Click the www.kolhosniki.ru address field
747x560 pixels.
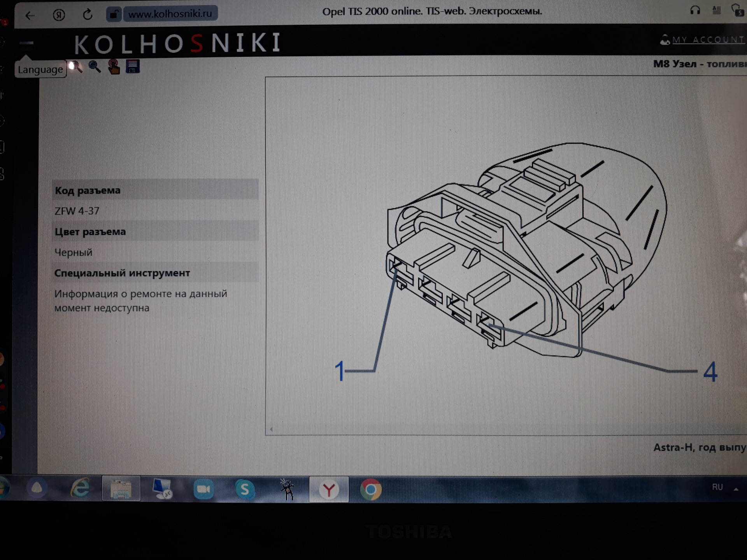[x=170, y=14]
